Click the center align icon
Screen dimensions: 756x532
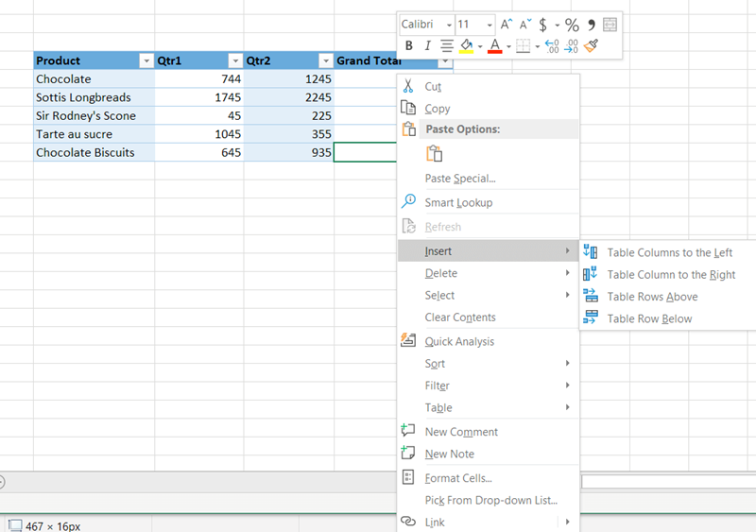pos(447,45)
